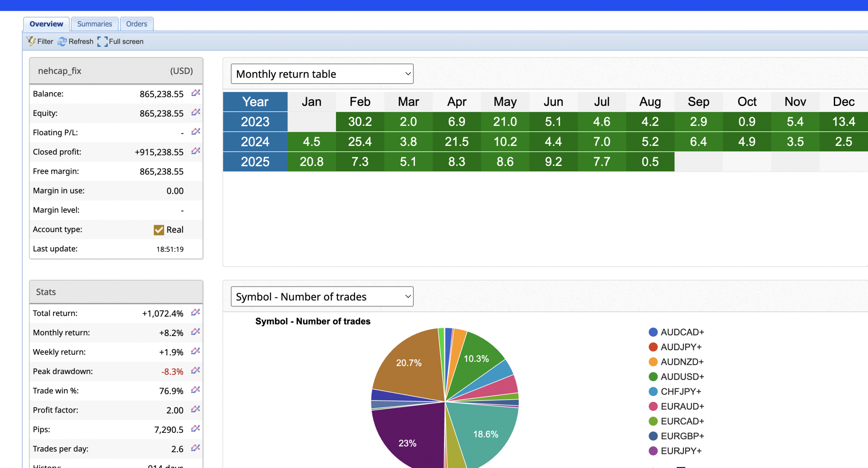This screenshot has width=868, height=468.
Task: Select the Overview tab
Action: pyautogui.click(x=46, y=24)
